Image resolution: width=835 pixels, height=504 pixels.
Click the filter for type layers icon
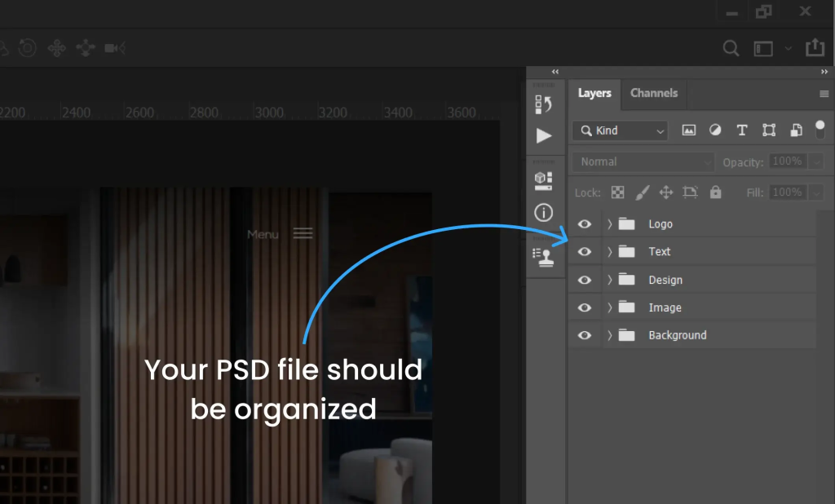742,130
